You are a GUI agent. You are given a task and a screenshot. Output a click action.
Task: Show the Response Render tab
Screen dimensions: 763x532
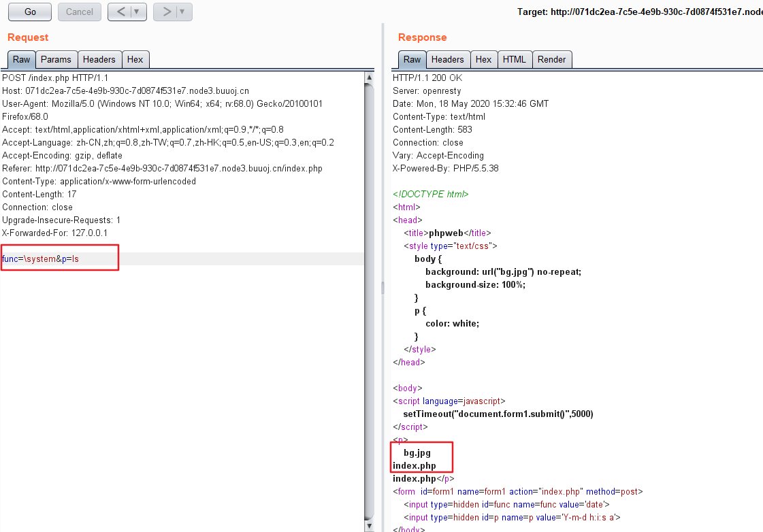point(552,59)
